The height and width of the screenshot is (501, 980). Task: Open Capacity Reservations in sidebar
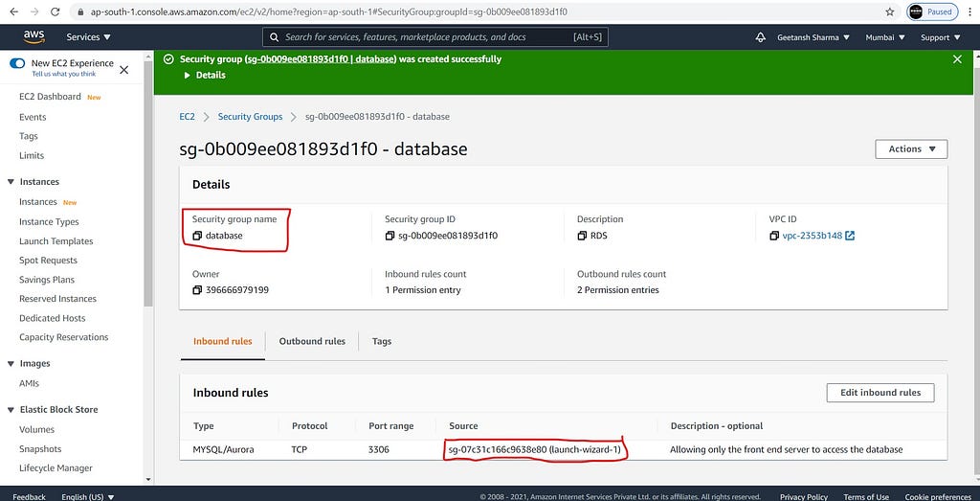pyautogui.click(x=64, y=337)
